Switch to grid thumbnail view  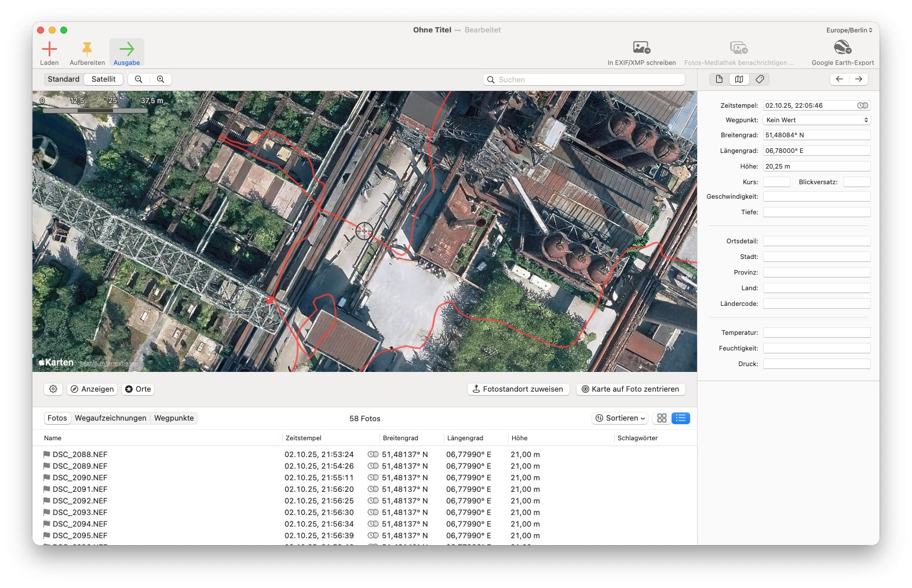pos(662,418)
